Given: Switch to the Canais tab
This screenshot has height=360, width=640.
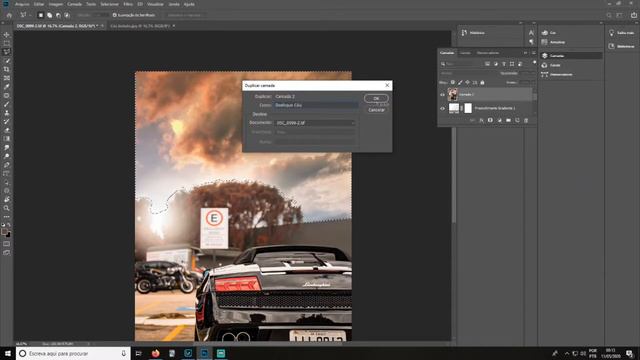Looking at the screenshot, I should click(x=465, y=53).
